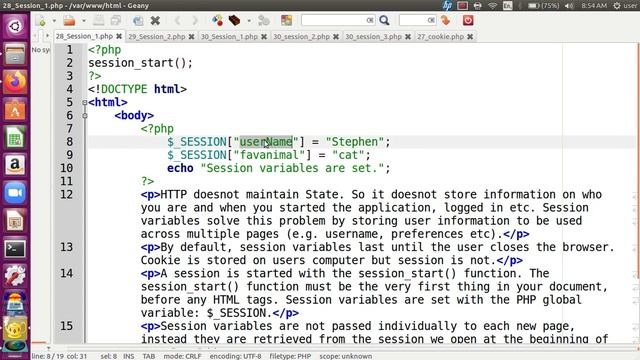Switch to the 27_cookie.php tab
Viewport: 640px width, 360px height.
coord(440,36)
